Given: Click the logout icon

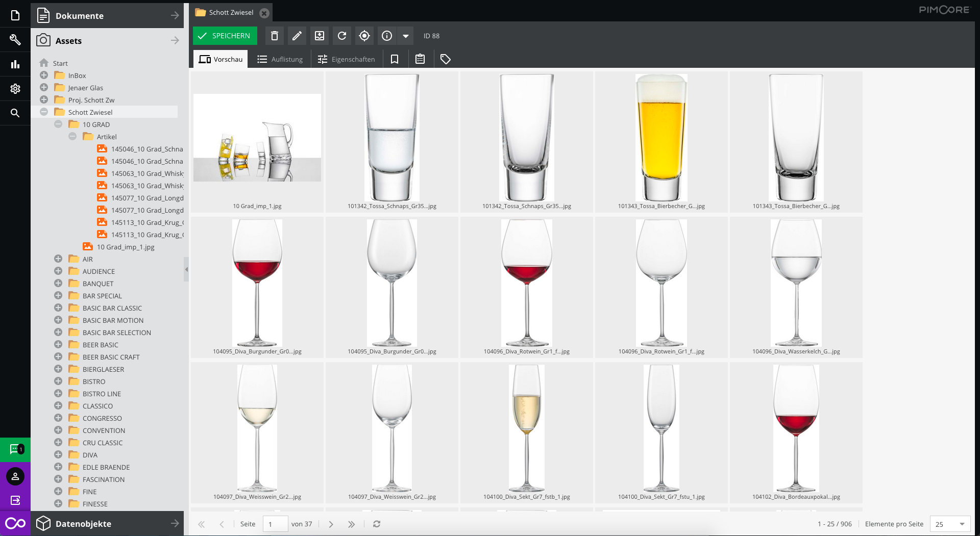Looking at the screenshot, I should tap(15, 500).
